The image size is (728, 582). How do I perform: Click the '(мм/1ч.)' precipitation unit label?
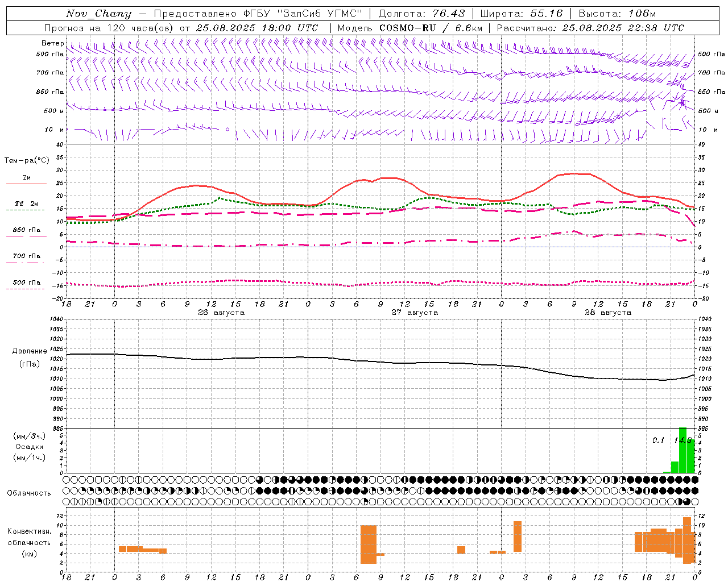(x=30, y=457)
